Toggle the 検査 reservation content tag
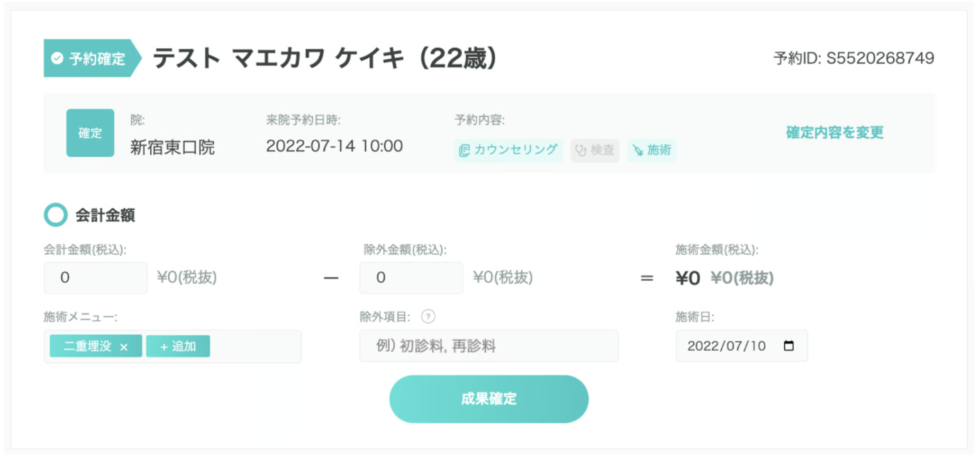The height and width of the screenshot is (464, 980). [x=595, y=150]
